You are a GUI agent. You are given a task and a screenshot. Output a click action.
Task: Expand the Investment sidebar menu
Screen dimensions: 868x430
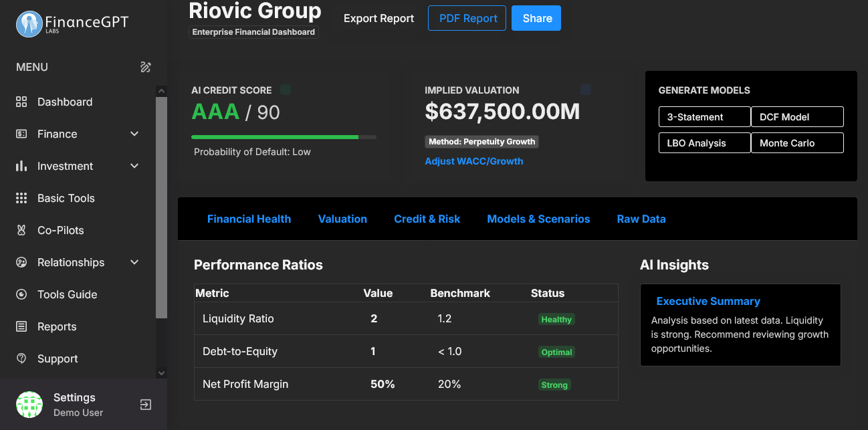click(x=134, y=166)
